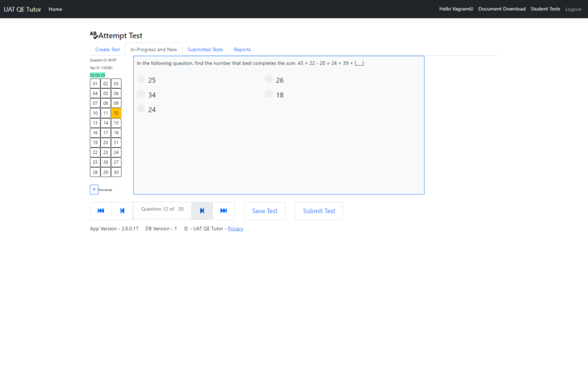The height and width of the screenshot is (368, 588).
Task: Select answer option 25
Action: point(141,79)
